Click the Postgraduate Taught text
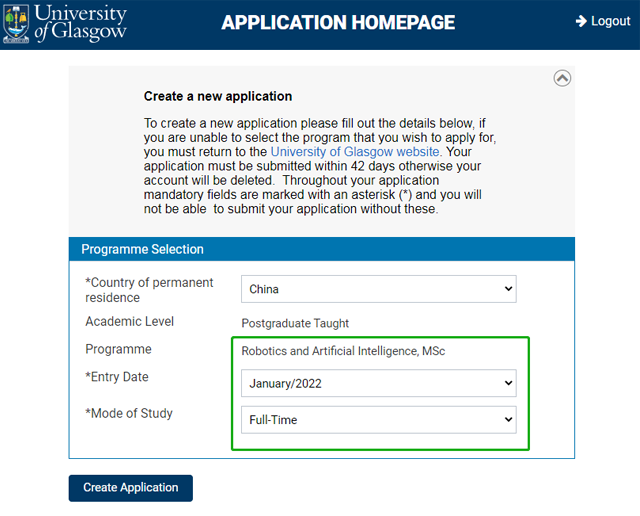 [x=295, y=323]
